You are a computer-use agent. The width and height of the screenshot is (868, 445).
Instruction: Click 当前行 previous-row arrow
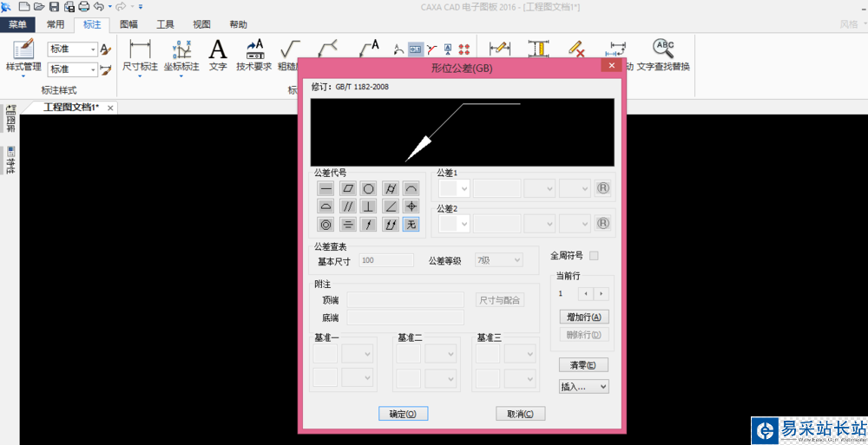586,293
